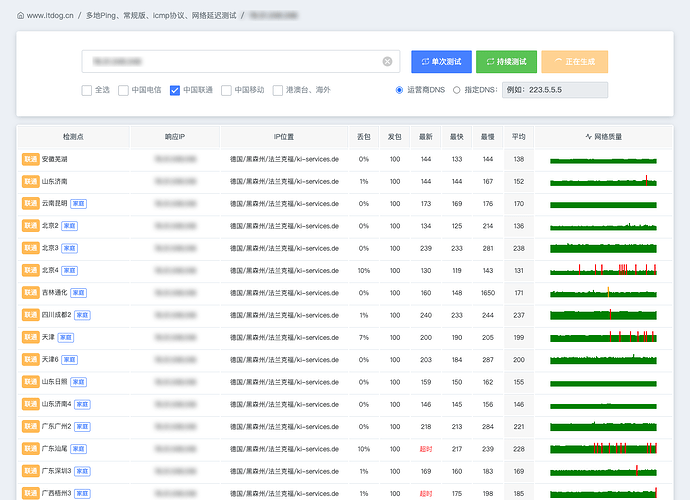The height and width of the screenshot is (500, 690).
Task: Click the 家庭 tag beside 广东汕尾
Action: click(x=78, y=449)
